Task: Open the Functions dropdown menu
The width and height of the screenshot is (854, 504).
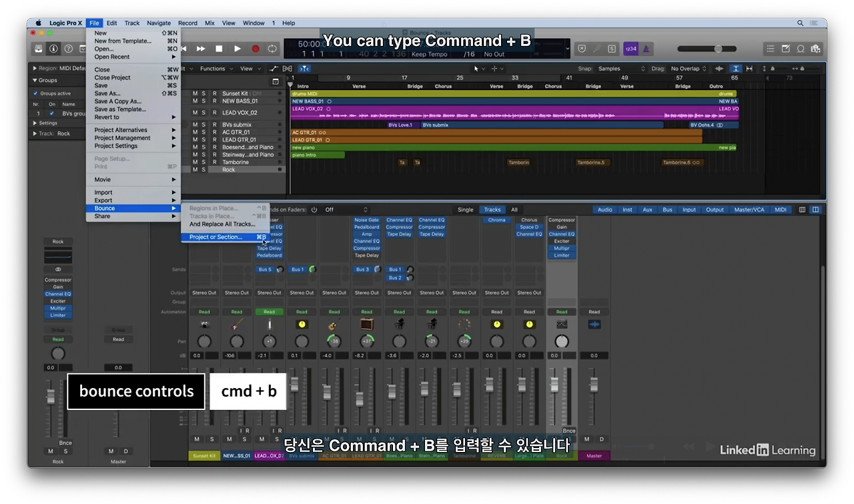Action: 216,69
